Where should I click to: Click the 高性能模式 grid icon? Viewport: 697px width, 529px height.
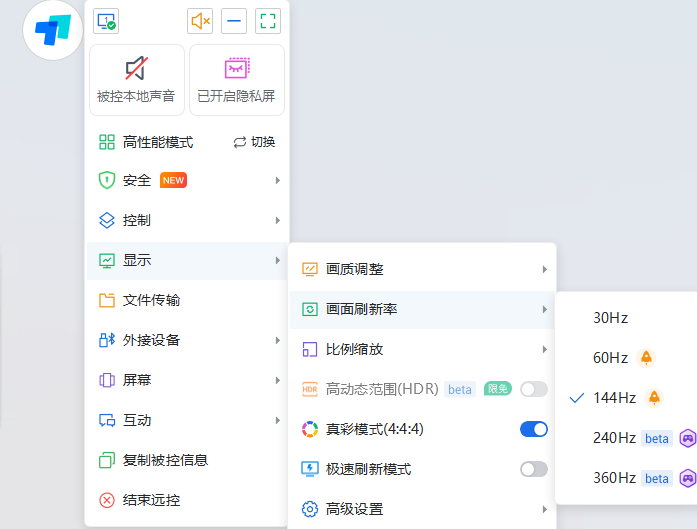[x=107, y=142]
